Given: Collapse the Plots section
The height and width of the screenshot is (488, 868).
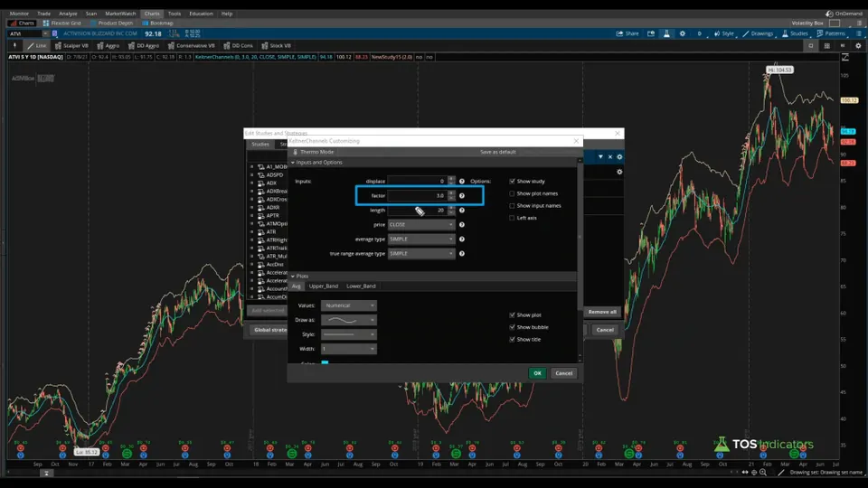Looking at the screenshot, I should coord(293,277).
